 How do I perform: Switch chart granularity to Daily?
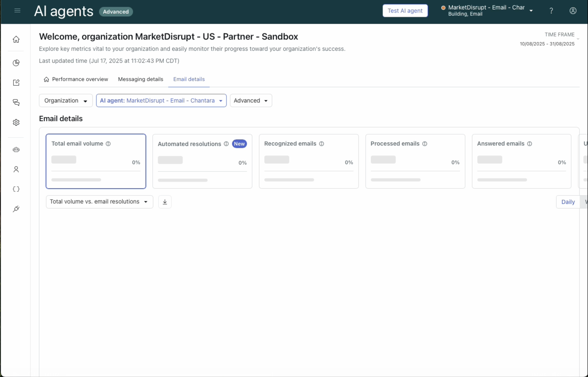click(x=568, y=202)
